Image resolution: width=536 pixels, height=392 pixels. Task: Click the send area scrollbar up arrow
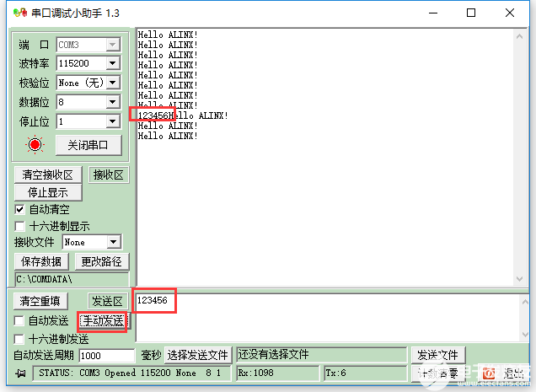pyautogui.click(x=525, y=302)
